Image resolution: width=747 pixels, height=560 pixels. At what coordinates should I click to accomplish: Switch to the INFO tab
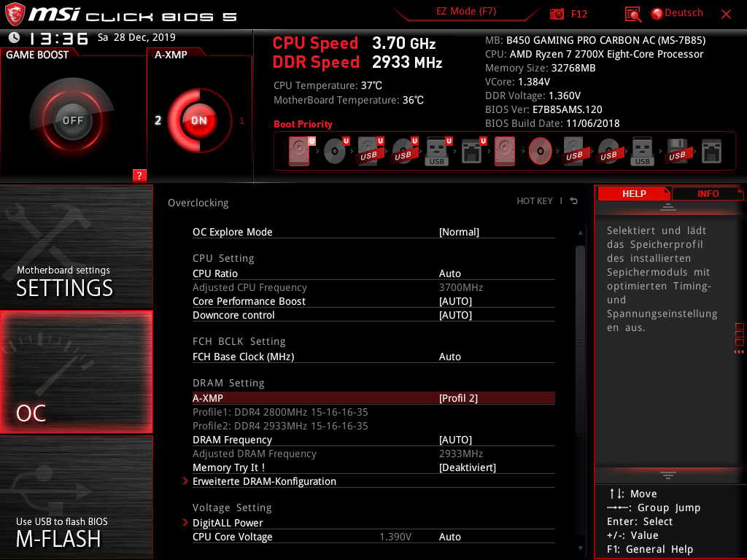[x=708, y=194]
